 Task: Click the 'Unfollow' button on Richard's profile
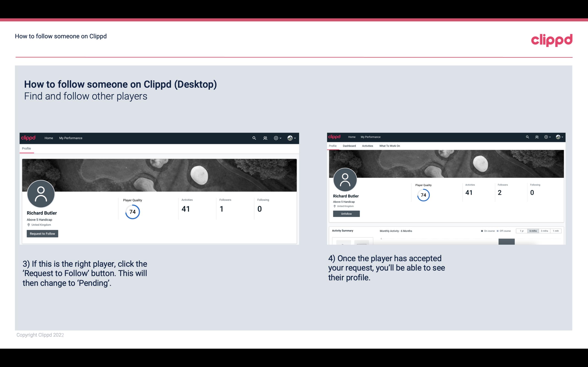click(x=346, y=214)
